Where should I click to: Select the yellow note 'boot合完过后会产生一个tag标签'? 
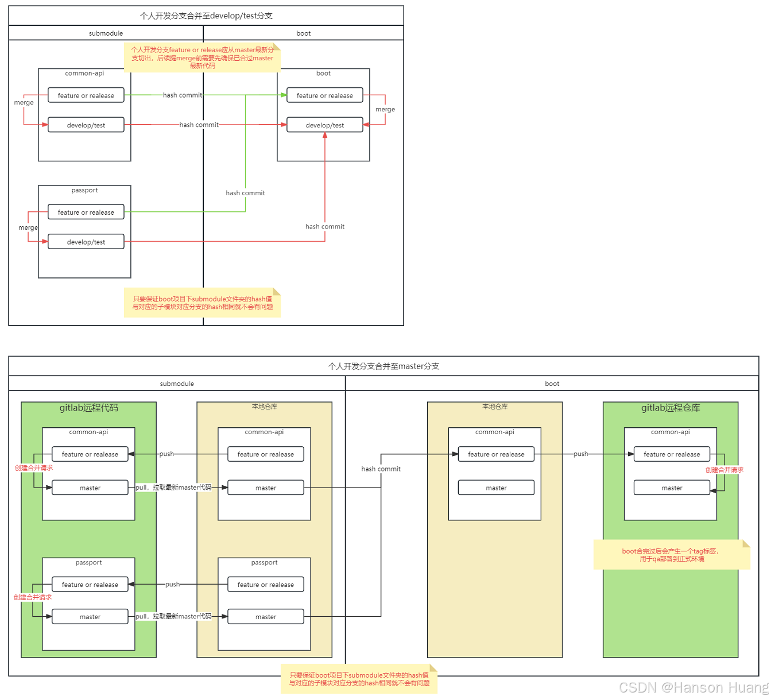tap(672, 555)
